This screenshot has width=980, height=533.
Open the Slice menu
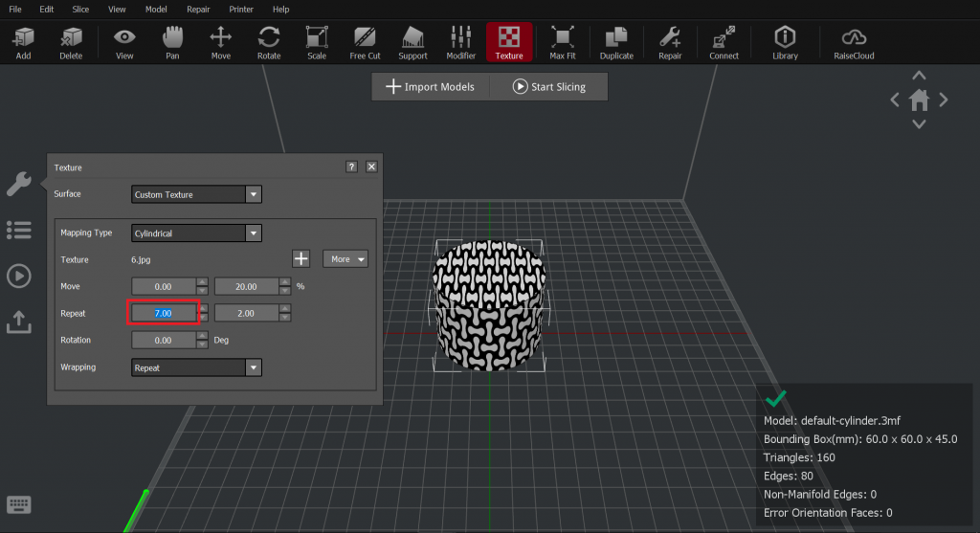tap(80, 10)
